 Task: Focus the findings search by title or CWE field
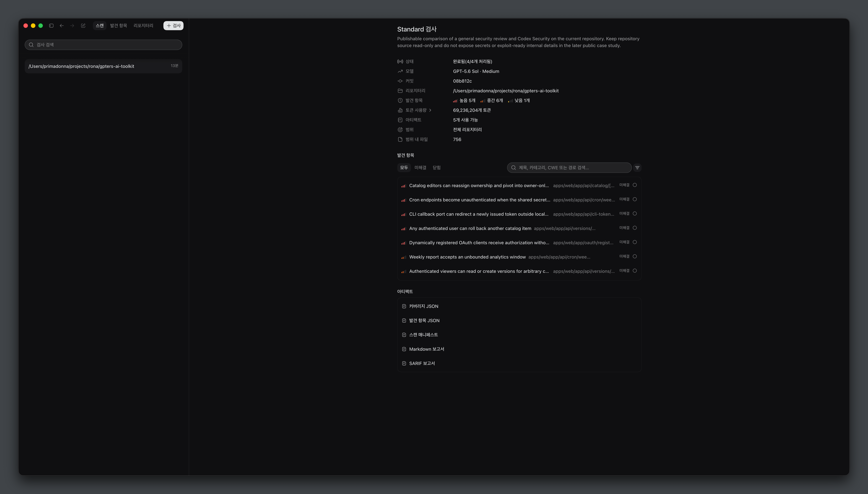point(569,168)
